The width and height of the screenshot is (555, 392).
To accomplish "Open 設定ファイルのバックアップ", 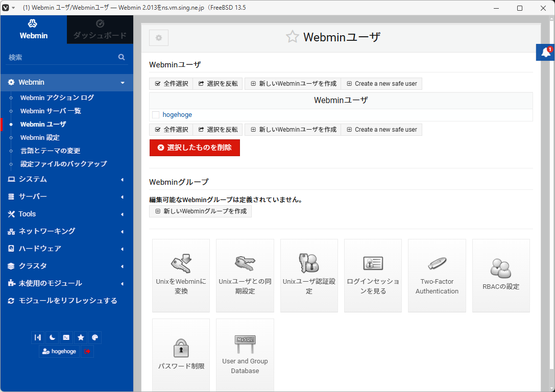I will [64, 164].
